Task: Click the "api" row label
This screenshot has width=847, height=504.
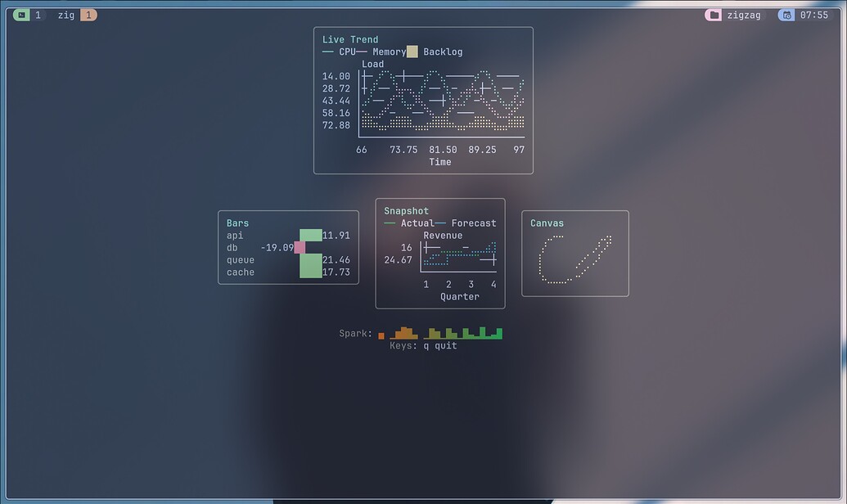Action: tap(235, 236)
